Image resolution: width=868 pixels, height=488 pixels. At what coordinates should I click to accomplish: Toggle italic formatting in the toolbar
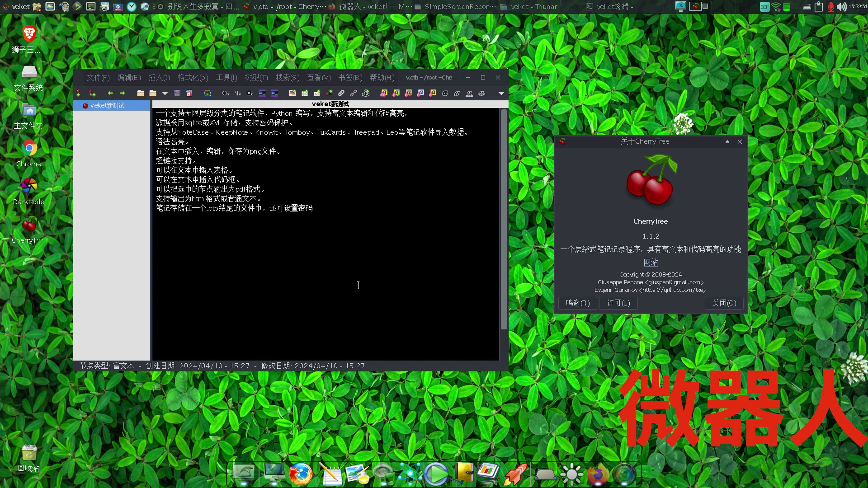coord(457,93)
